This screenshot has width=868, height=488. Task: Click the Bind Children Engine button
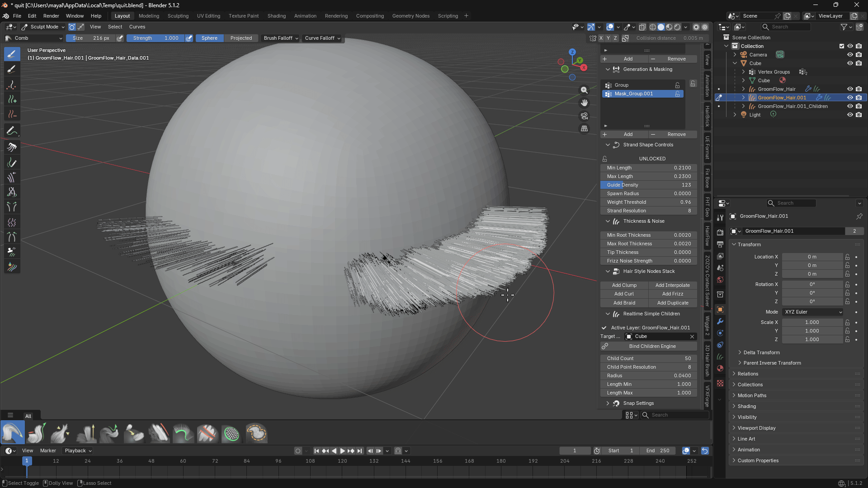click(x=652, y=347)
